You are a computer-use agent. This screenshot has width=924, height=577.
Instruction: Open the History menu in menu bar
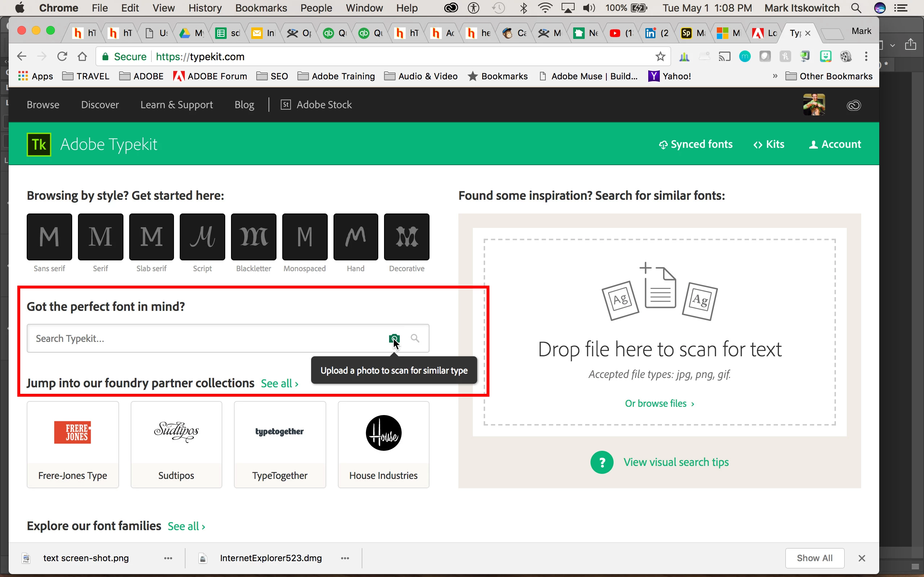pos(205,8)
